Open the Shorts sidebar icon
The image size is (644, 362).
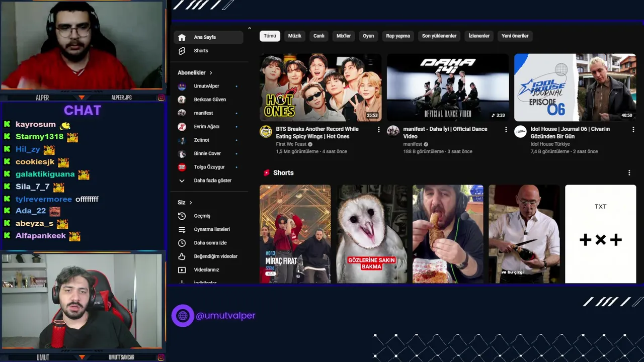tap(182, 51)
